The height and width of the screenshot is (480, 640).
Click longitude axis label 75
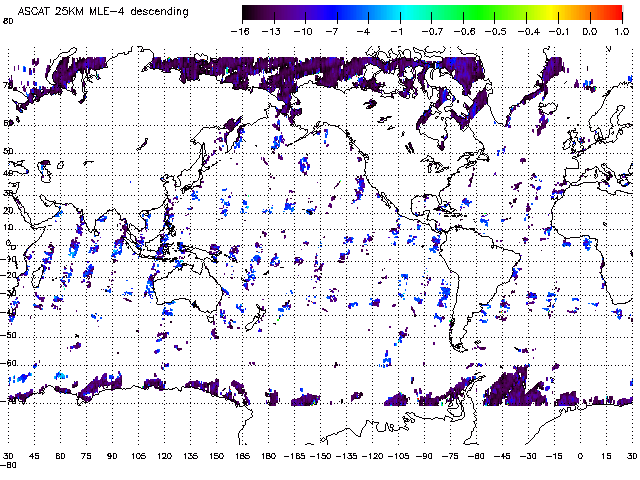[86, 456]
